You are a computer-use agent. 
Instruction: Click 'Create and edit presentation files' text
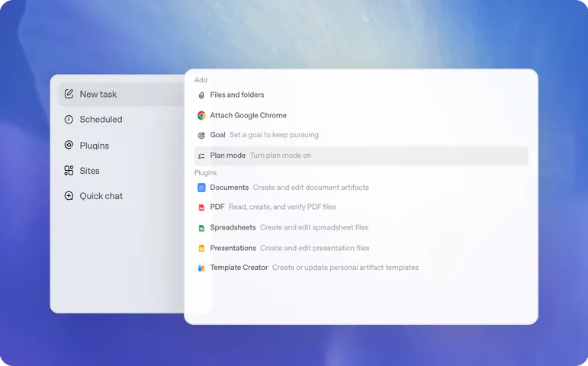[315, 249]
